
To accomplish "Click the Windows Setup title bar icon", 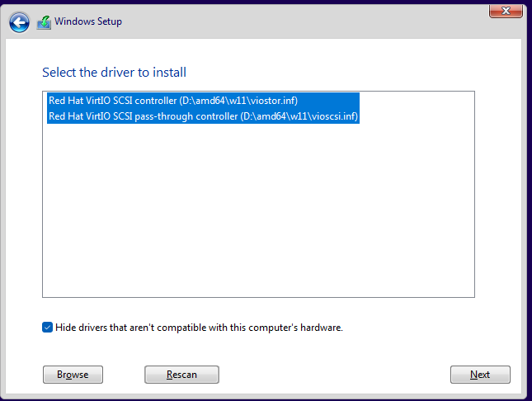I will tap(44, 22).
